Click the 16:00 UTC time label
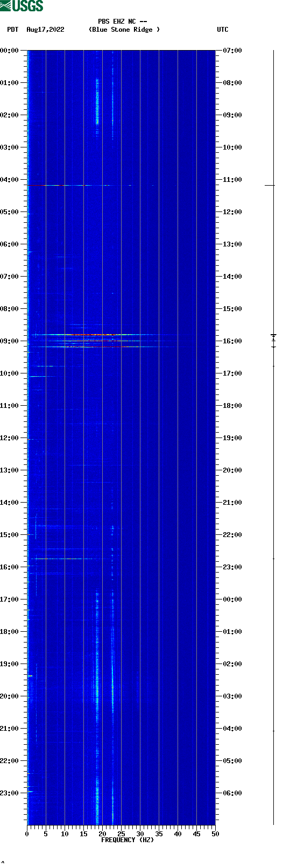Screen dimensions: 297x868 pos(232,341)
